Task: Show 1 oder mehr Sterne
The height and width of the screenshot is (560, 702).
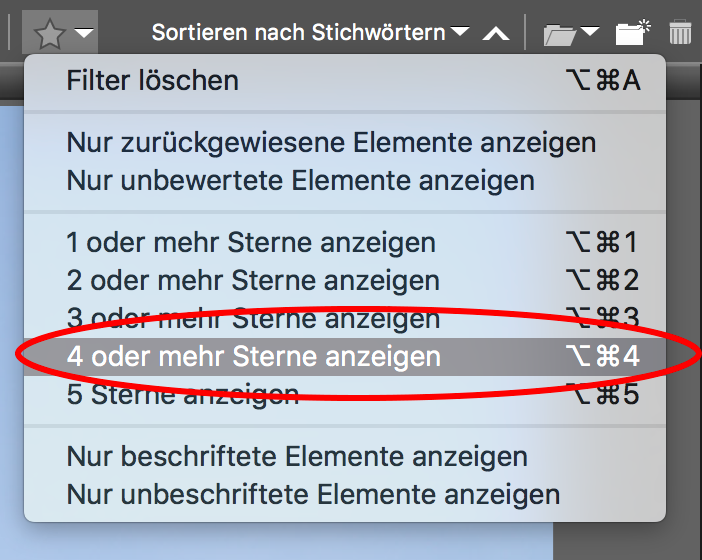Action: [x=251, y=242]
